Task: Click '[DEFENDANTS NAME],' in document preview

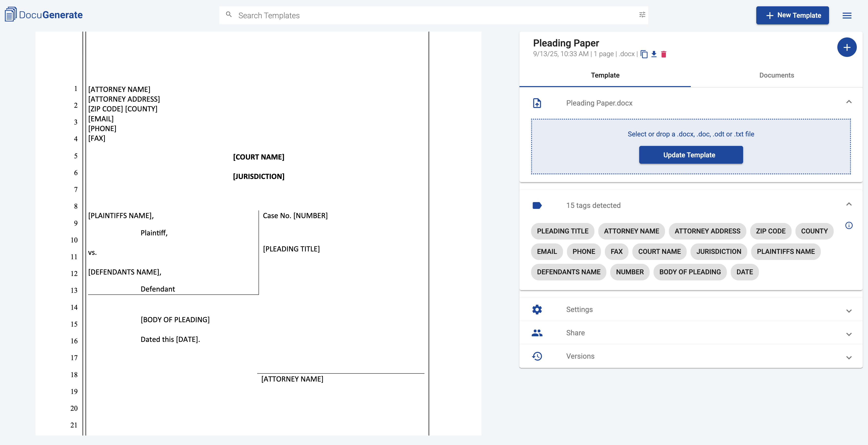Action: tap(124, 272)
